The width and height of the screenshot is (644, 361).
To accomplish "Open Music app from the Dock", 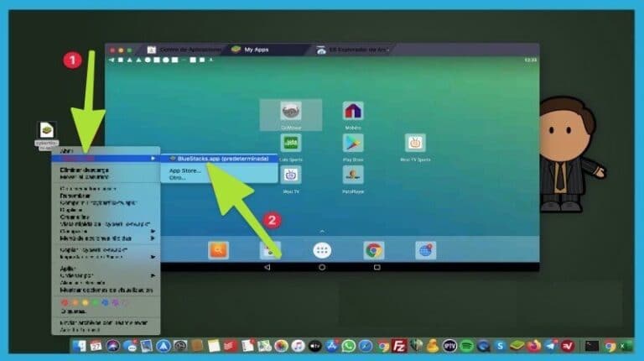I will (299, 346).
